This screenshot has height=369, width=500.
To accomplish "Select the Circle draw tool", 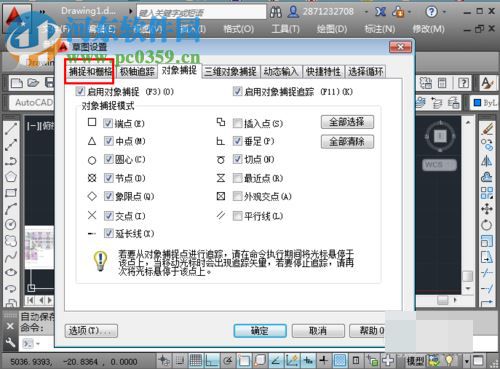I will pos(11,224).
